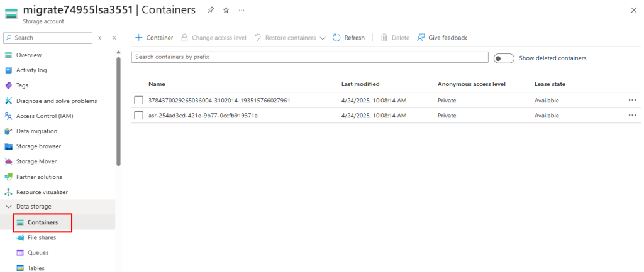
Task: Click the Resource visualizer icon
Action: 8,192
